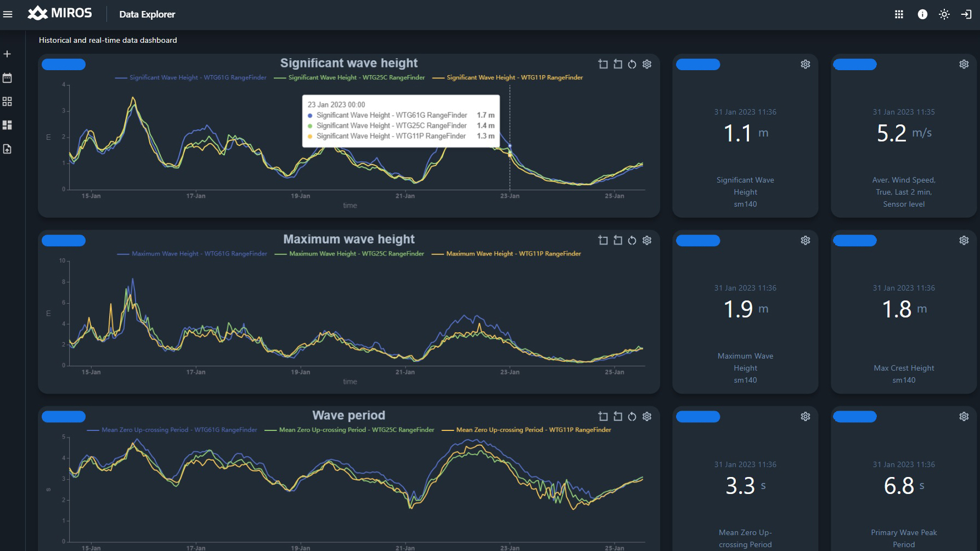The height and width of the screenshot is (551, 980).
Task: Open settings gear on Primary Wave Peak Period tile
Action: pyautogui.click(x=964, y=416)
